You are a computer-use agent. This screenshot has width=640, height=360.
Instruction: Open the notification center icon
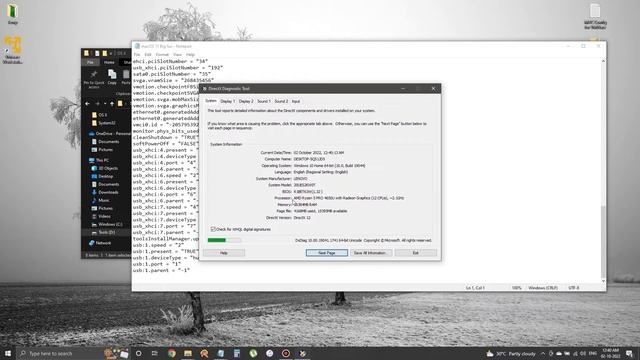629,353
